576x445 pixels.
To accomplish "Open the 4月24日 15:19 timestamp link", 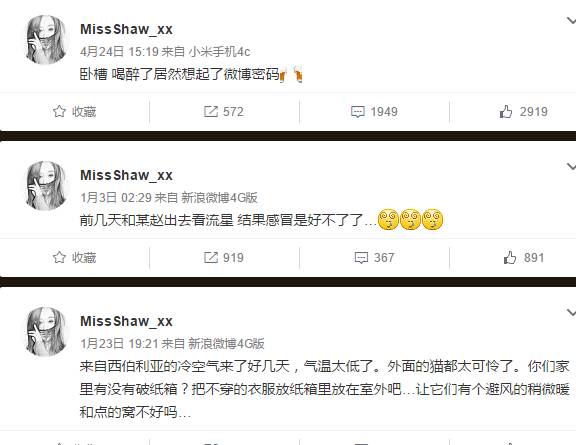I will click(x=119, y=51).
